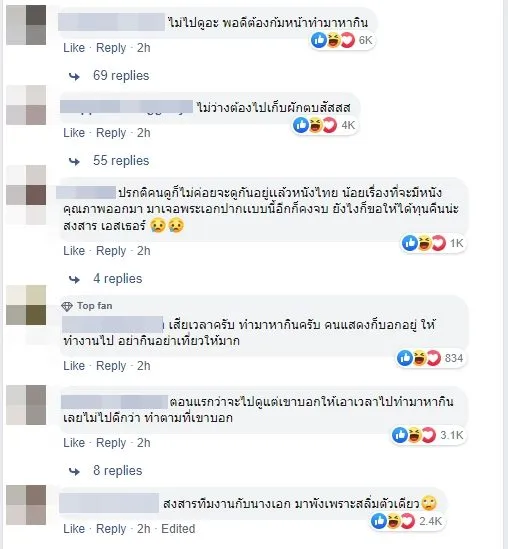Click the 2h timestamp of the 3.1K comment
Screen dimensions: 508x549
[x=144, y=443]
